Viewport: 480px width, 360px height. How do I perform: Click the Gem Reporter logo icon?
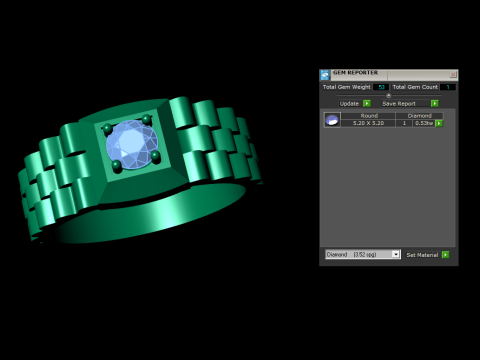click(325, 75)
